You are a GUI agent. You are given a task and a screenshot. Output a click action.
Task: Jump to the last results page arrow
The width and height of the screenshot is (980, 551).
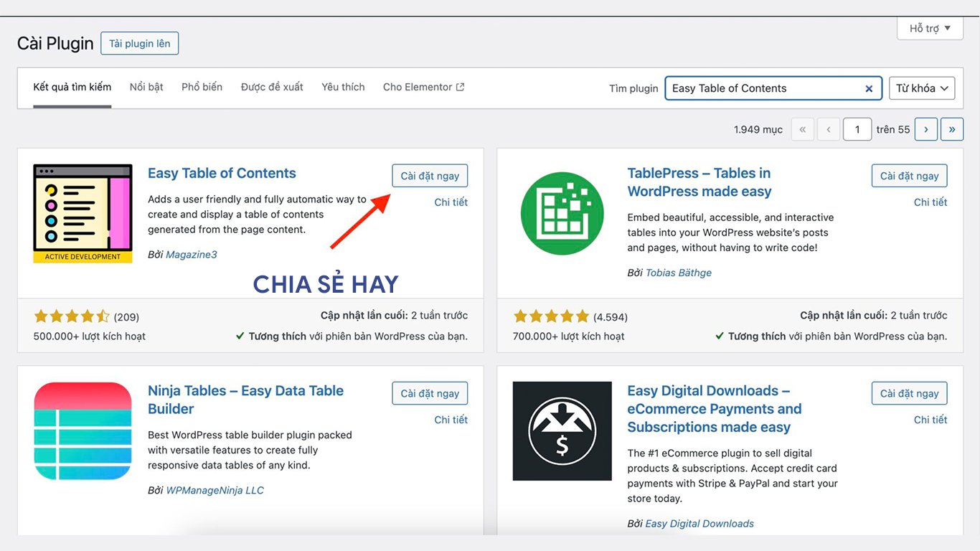coord(952,129)
